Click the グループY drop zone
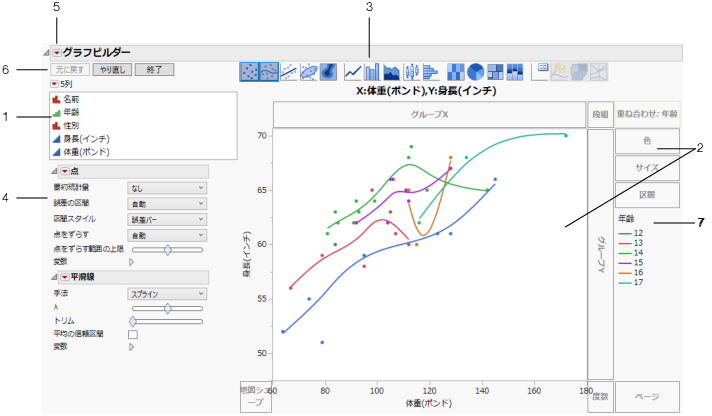 [x=600, y=254]
